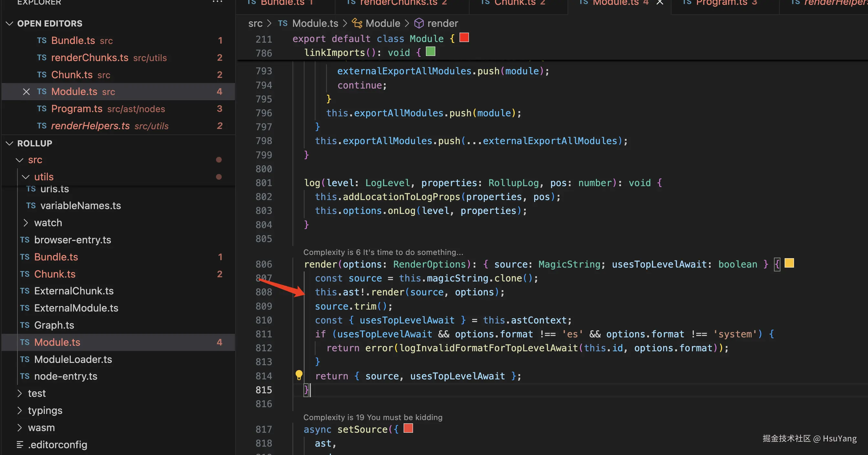Collapse the ROLLUP folder section
The image size is (868, 455).
click(x=10, y=143)
